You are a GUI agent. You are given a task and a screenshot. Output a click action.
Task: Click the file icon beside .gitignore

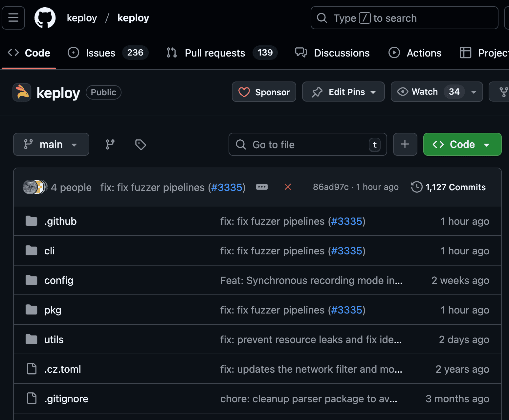click(32, 398)
